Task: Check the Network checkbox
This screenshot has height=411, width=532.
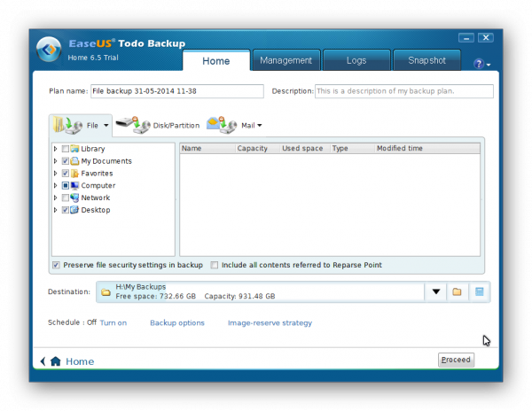Action: pyautogui.click(x=65, y=198)
